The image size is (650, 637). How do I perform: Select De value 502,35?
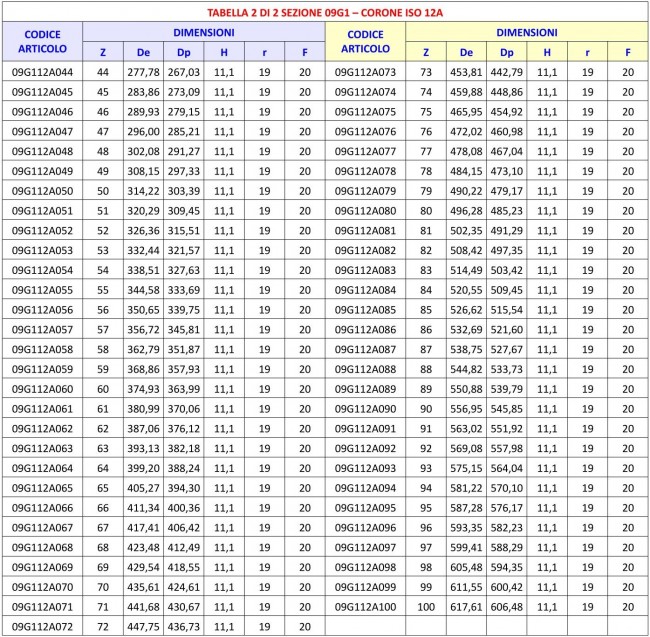point(466,231)
